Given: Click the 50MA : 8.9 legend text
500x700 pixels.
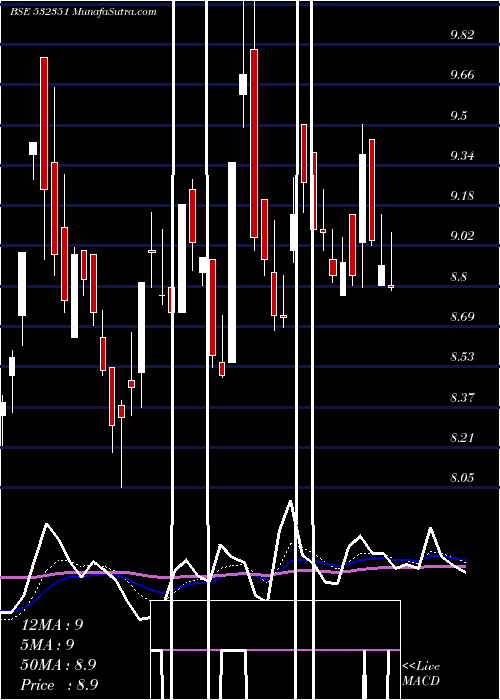Looking at the screenshot, I should click(58, 665).
